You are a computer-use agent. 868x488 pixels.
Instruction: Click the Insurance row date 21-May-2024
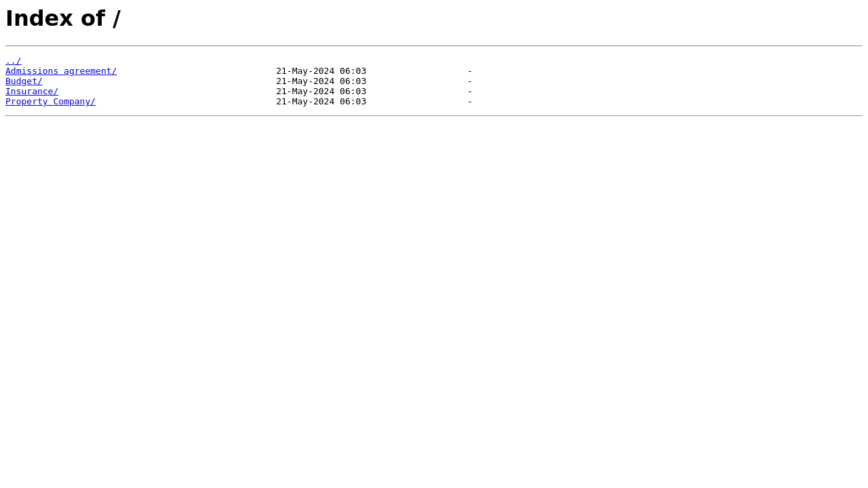click(x=305, y=91)
